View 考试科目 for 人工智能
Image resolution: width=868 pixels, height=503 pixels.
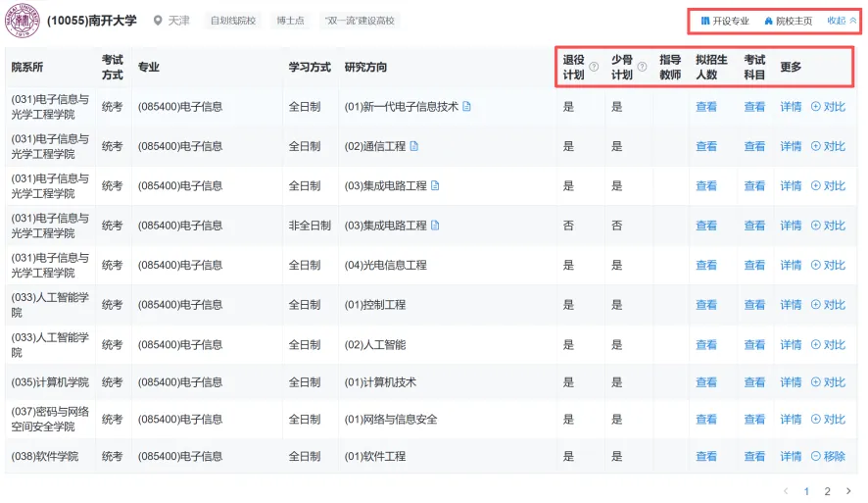(x=754, y=344)
